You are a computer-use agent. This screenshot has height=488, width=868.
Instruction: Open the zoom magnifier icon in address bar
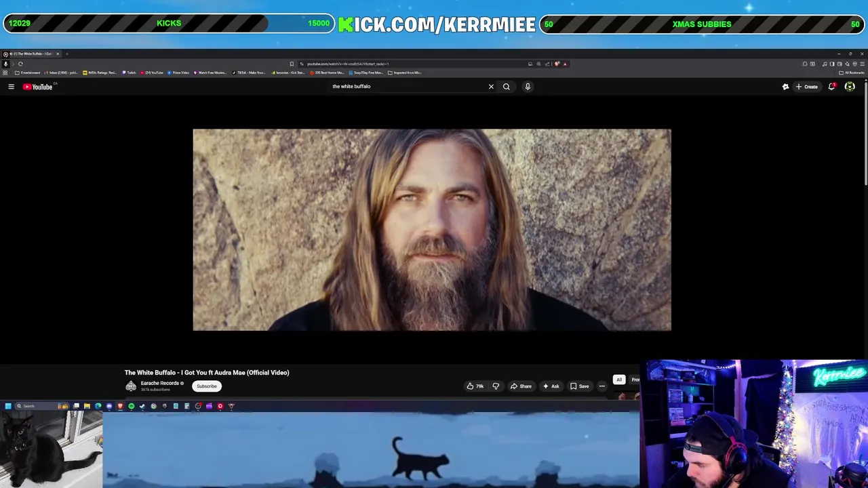(x=539, y=64)
